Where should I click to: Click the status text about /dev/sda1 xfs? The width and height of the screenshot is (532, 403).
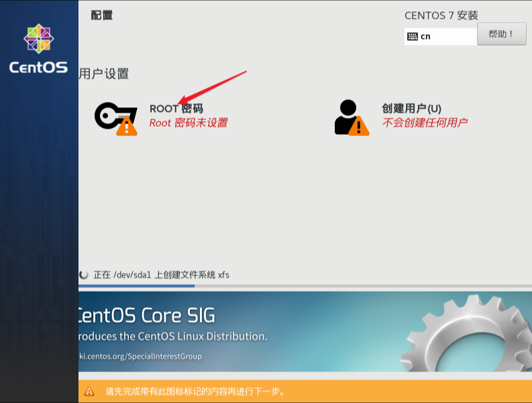coord(162,275)
